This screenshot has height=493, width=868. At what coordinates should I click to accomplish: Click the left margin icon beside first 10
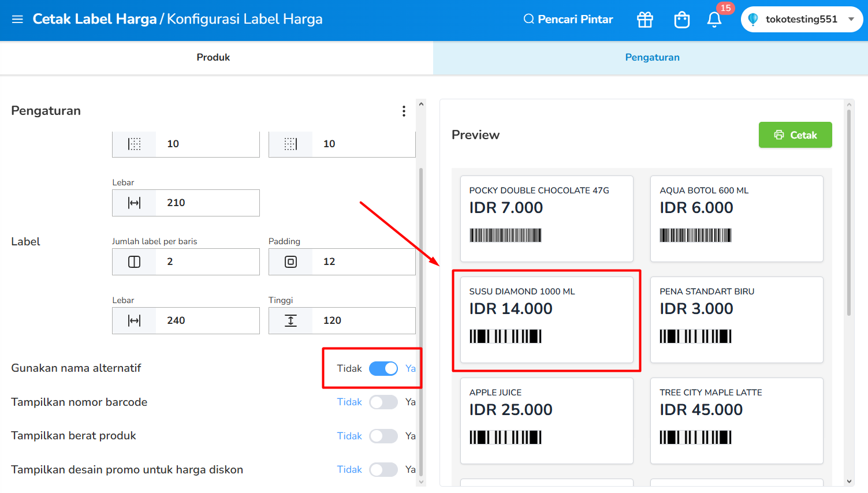coord(135,144)
